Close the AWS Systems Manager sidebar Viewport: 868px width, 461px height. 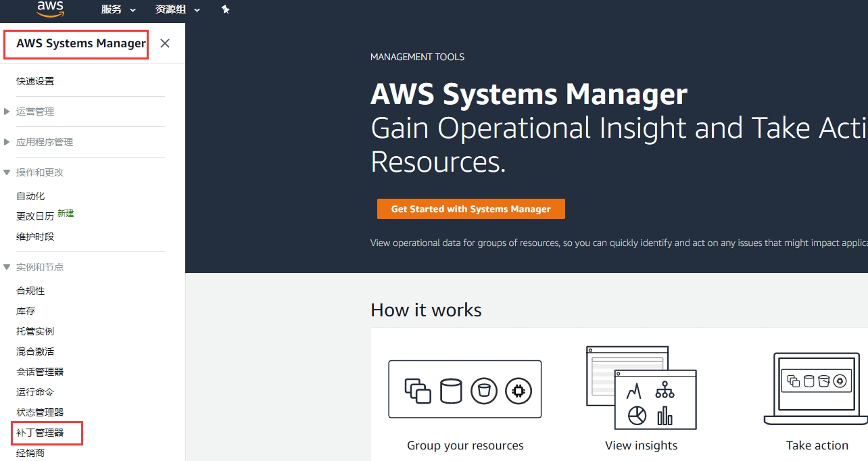pyautogui.click(x=165, y=43)
